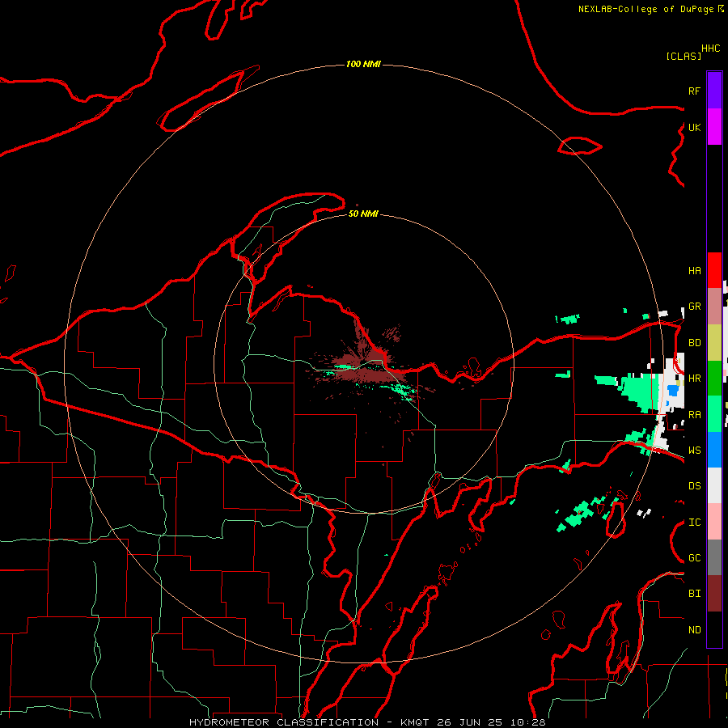Click the "KMQT" radar site identifier
This screenshot has width=728, height=728.
414,722
